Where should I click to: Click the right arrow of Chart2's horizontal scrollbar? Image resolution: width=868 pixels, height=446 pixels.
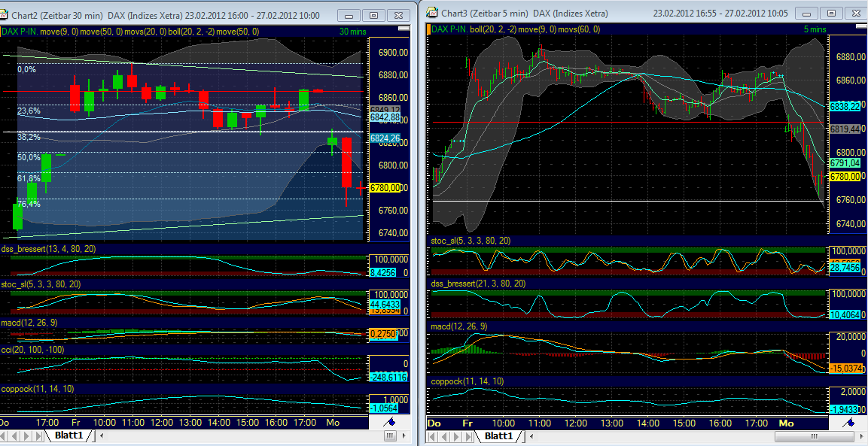pyautogui.click(x=404, y=435)
